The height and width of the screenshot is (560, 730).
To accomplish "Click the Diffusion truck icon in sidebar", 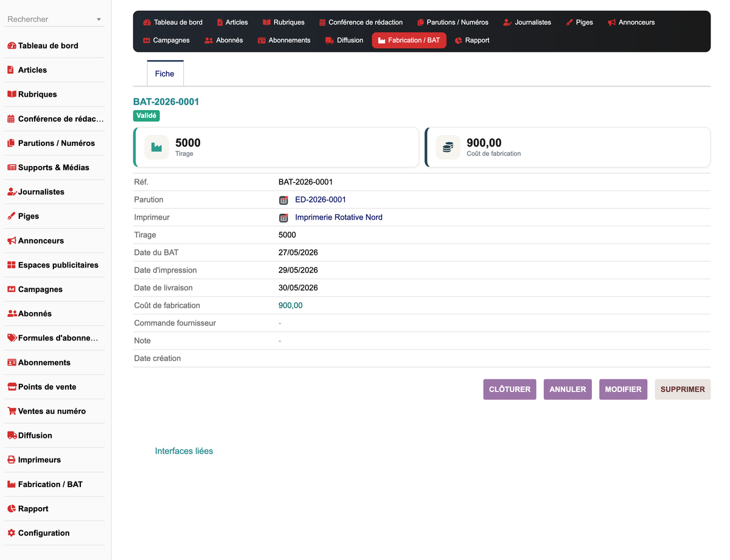I will tap(12, 435).
